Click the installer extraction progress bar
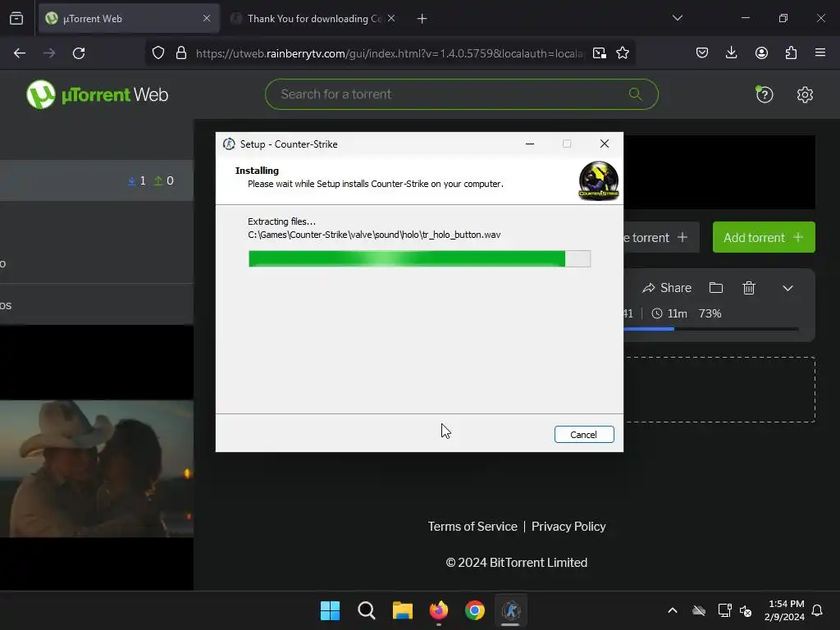Image resolution: width=840 pixels, height=630 pixels. (x=419, y=258)
